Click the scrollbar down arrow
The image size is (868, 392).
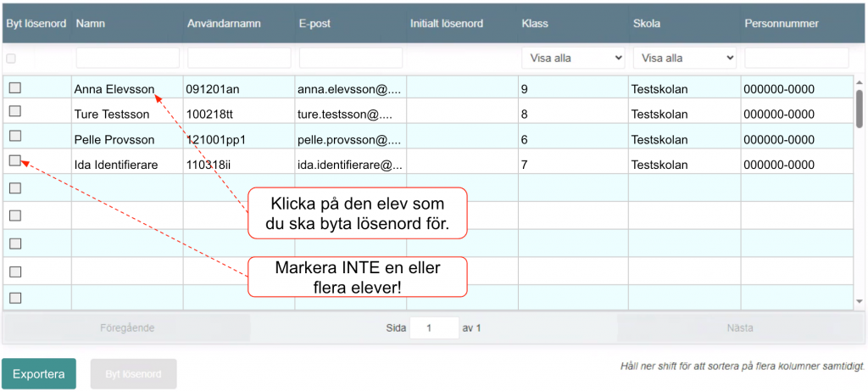point(860,301)
